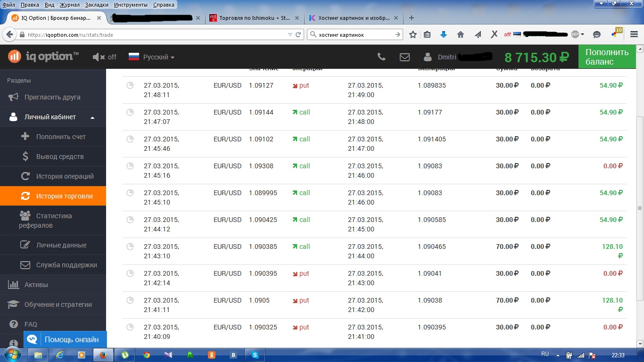Click clock icon of 21:43:10 trade row

[130, 247]
